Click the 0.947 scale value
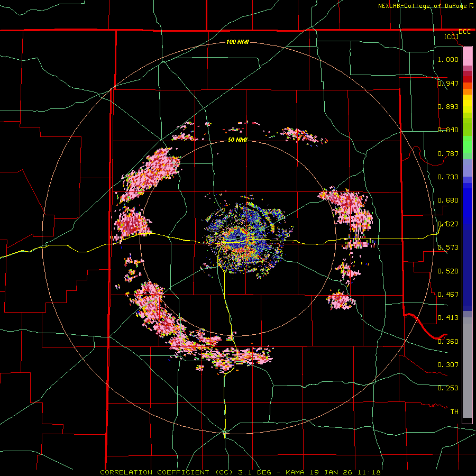This screenshot has width=476, height=476. click(x=448, y=83)
